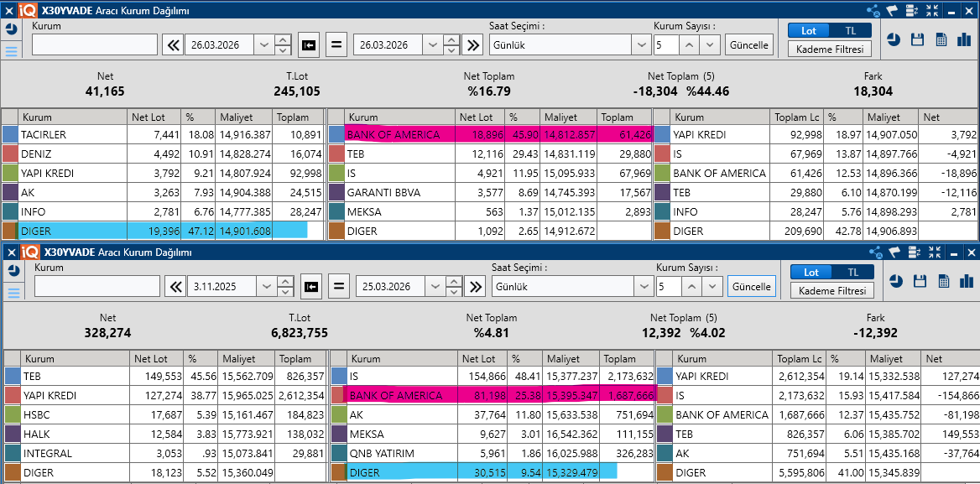The height and width of the screenshot is (484, 980).
Task: Click the shrink arrows icon in the 3.11.2025 window title bar
Action: [935, 252]
